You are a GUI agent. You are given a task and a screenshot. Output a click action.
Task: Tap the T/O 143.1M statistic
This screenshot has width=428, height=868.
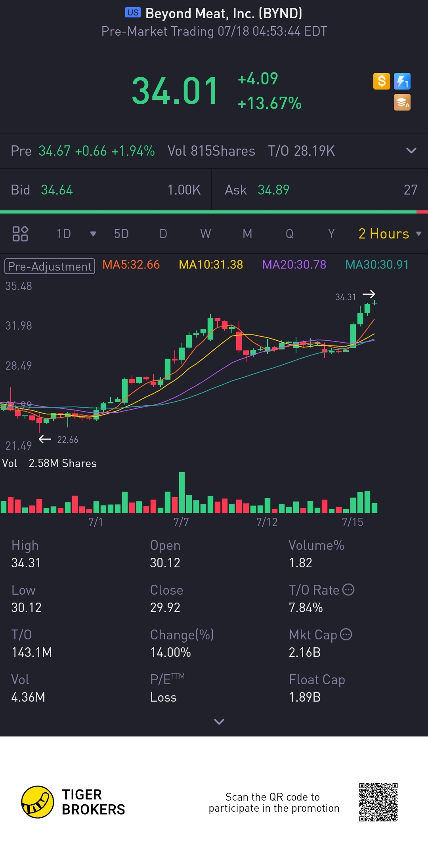coord(31,643)
